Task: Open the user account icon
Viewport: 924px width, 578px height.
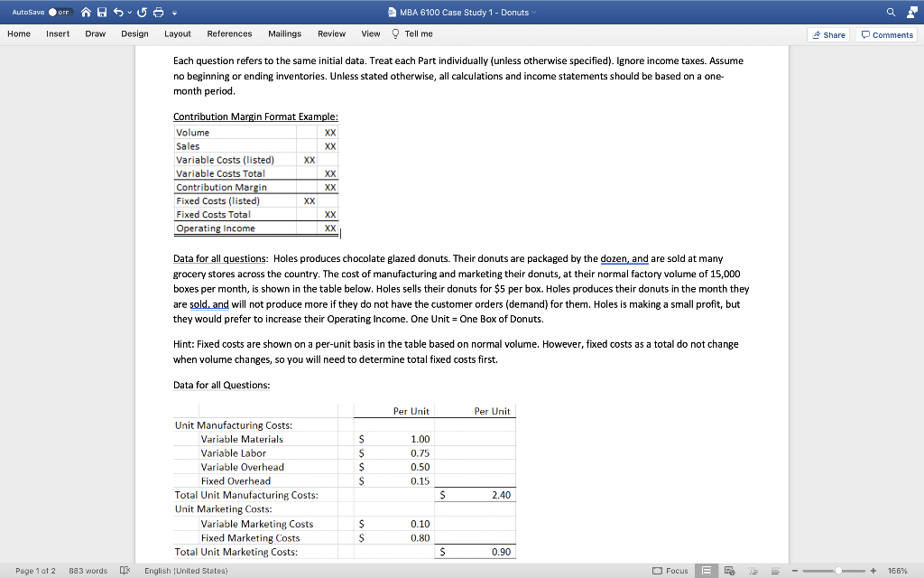Action: [x=911, y=13]
